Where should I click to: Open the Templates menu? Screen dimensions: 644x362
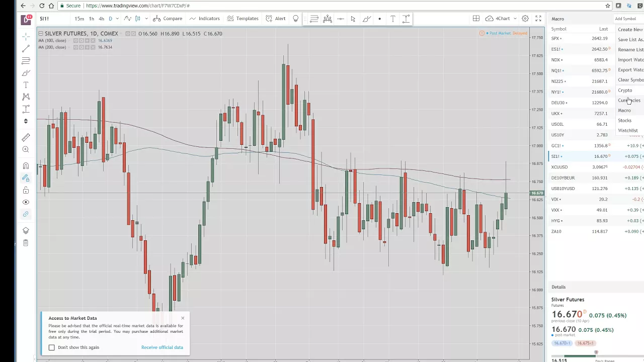click(x=243, y=19)
